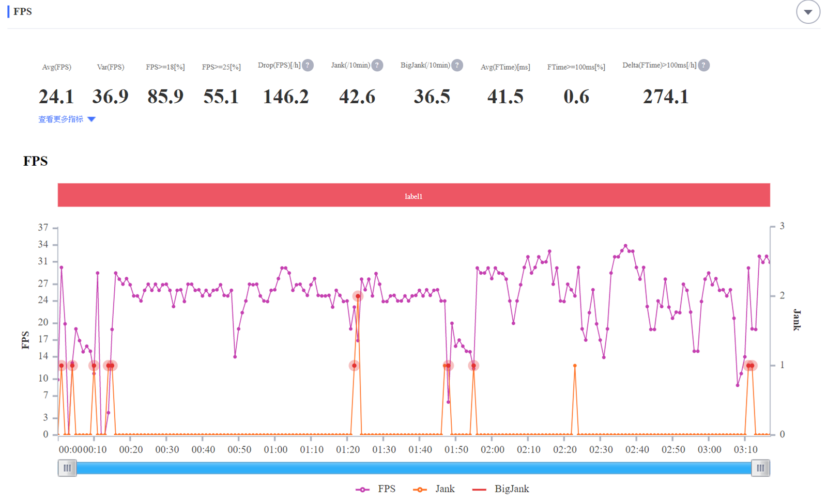Click the blue time range scrollbar track
The width and height of the screenshot is (827, 504).
[x=413, y=468]
